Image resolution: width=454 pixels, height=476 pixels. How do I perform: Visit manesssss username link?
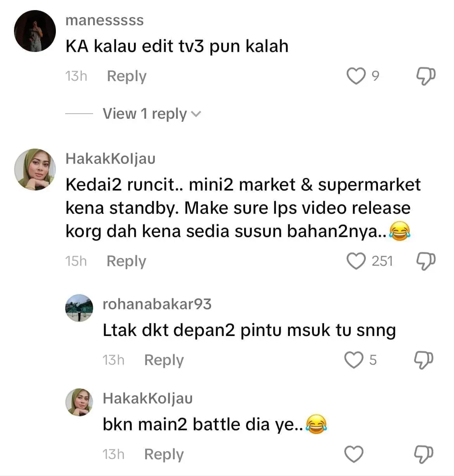pos(104,20)
